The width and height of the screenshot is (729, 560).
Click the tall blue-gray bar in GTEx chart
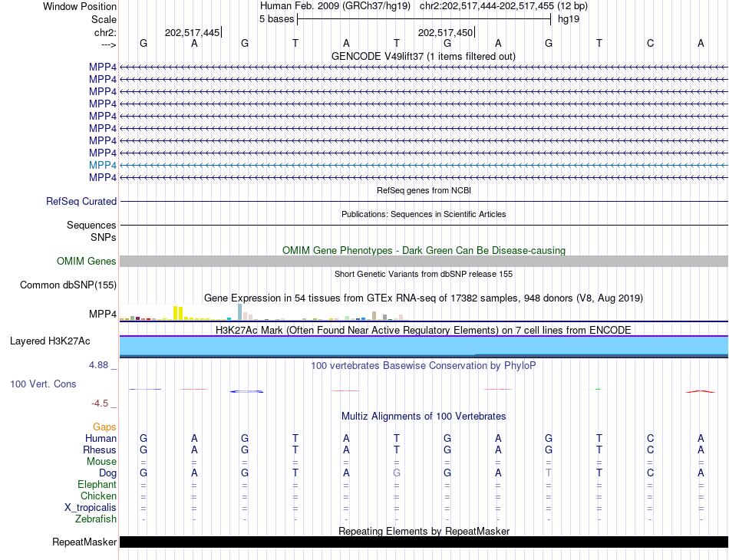tap(240, 311)
